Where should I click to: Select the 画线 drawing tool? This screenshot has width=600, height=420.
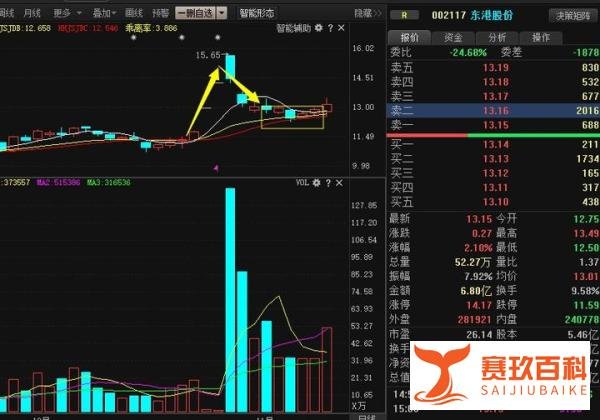(134, 13)
